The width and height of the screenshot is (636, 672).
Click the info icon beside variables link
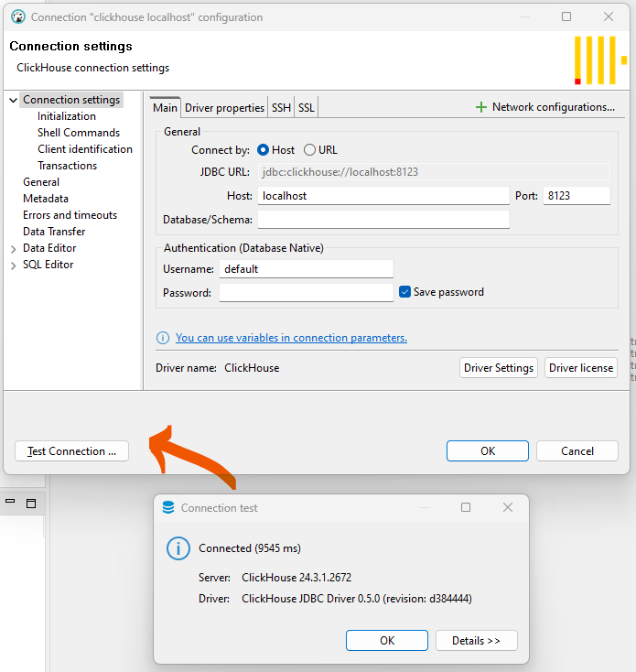163,338
